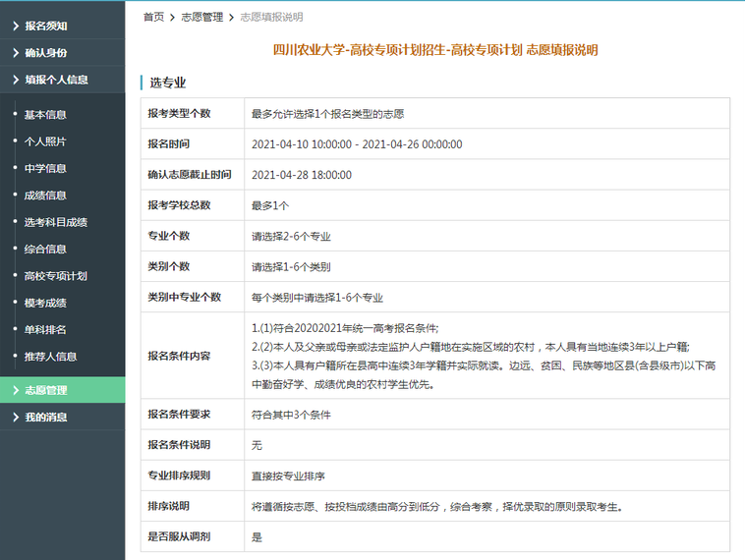Click the page title 四川农业大学 志愿填报说明
The height and width of the screenshot is (560, 745).
pyautogui.click(x=435, y=50)
